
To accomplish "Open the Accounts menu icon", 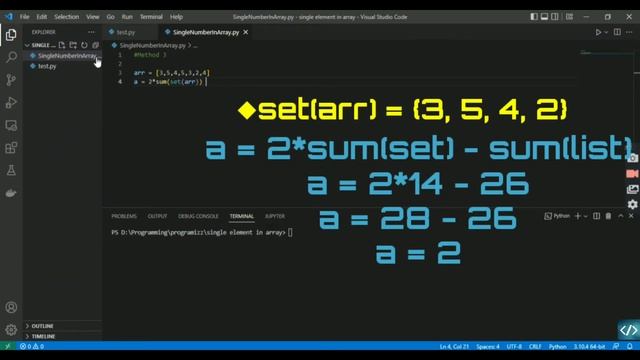I will (x=11, y=307).
